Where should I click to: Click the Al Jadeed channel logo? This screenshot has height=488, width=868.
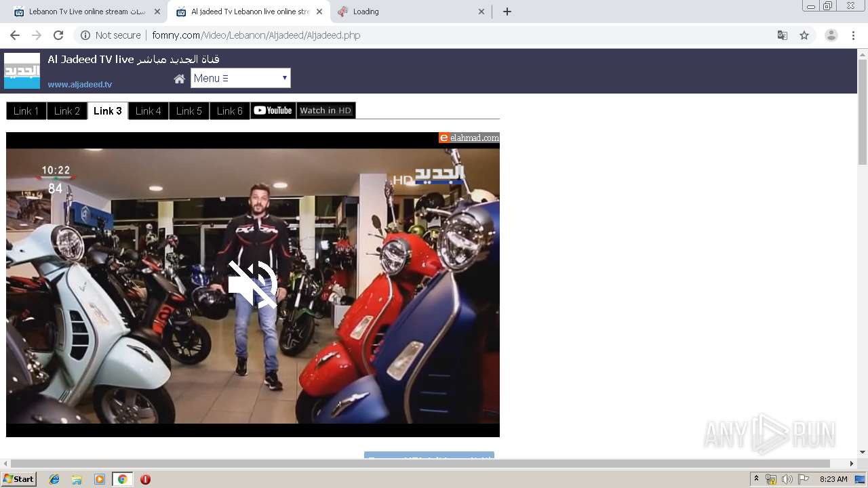click(x=22, y=71)
